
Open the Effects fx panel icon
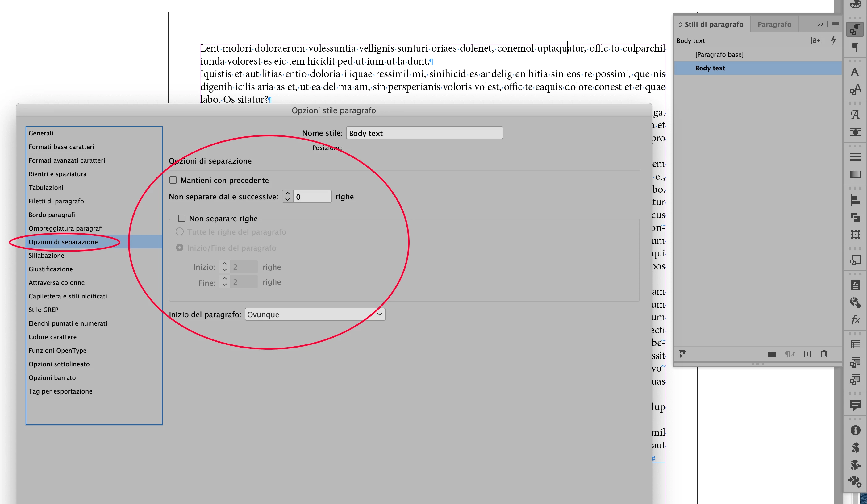point(855,320)
